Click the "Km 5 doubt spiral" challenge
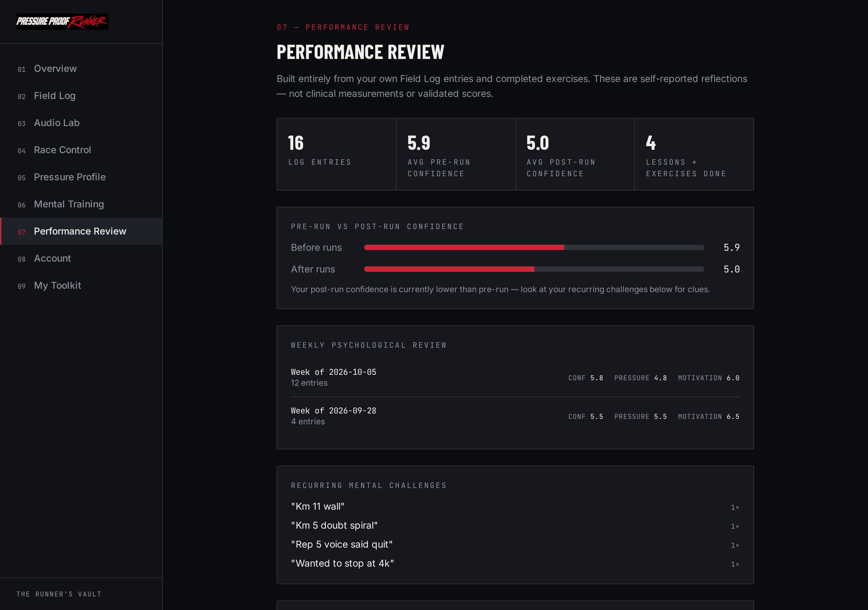Image resolution: width=868 pixels, height=610 pixels. pos(334,525)
